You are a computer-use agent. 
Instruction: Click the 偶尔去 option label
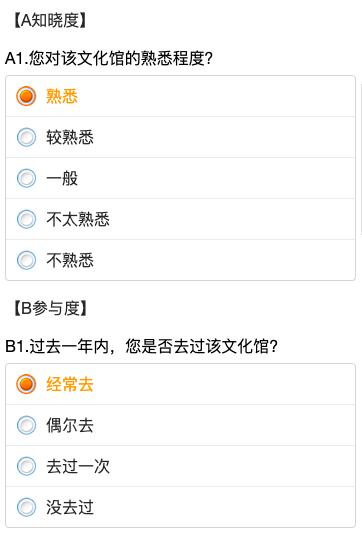[70, 425]
